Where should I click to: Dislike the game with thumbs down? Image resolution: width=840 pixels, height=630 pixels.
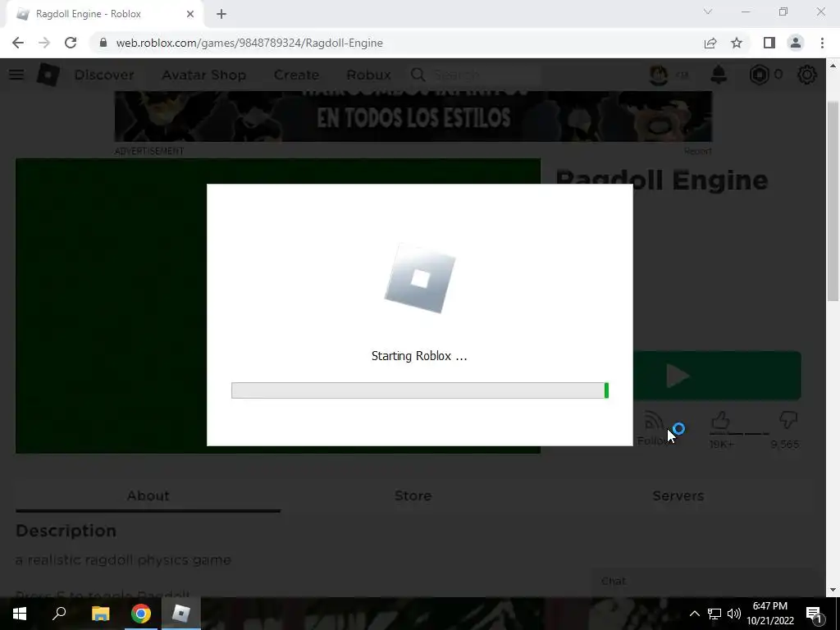[788, 421]
